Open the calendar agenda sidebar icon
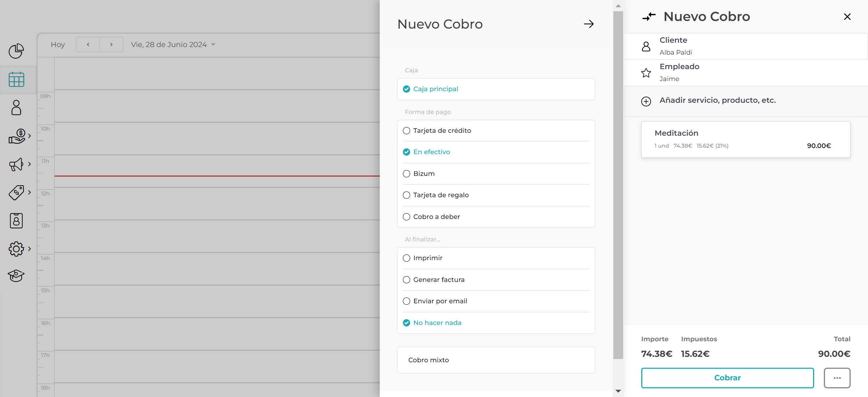 tap(16, 79)
